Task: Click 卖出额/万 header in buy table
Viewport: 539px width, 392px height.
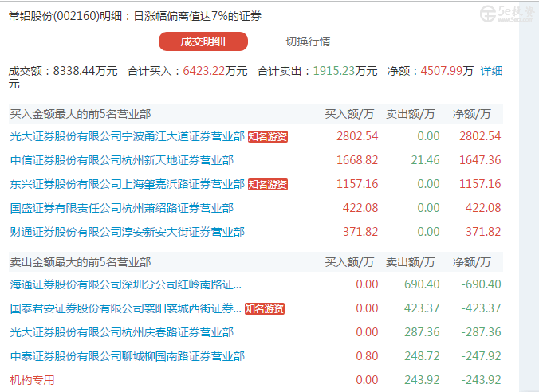Action: pos(410,114)
